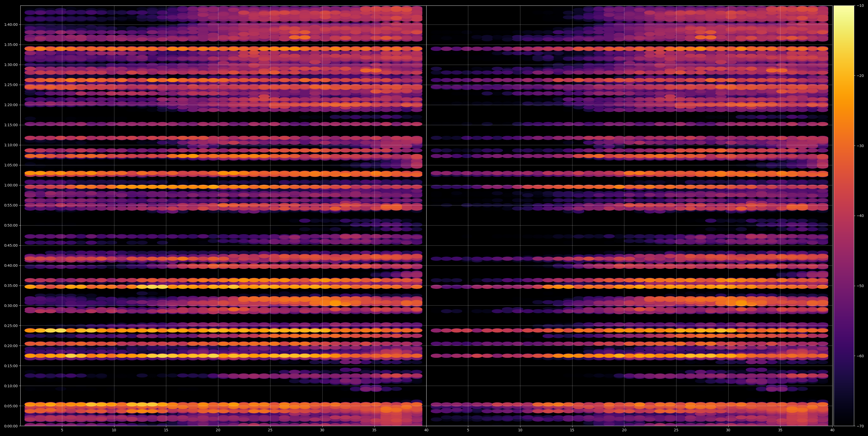Select the −60 colorbar tick label

pos(860,356)
